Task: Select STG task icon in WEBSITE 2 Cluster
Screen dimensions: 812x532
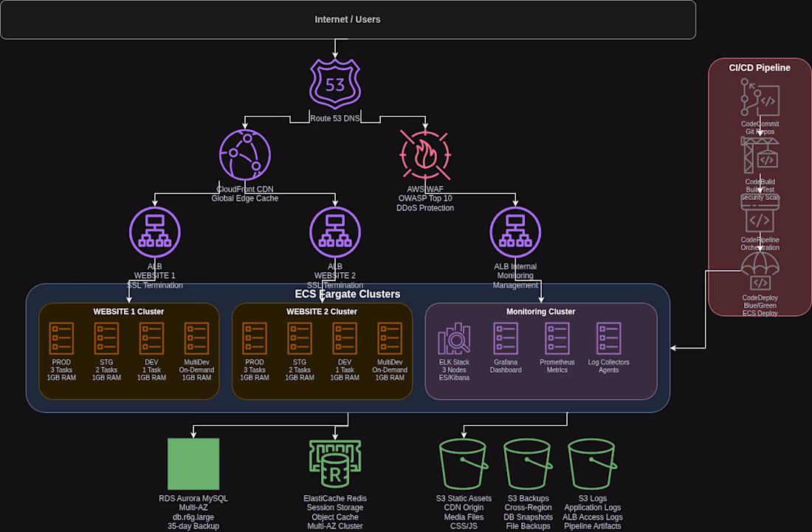Action: [x=299, y=339]
